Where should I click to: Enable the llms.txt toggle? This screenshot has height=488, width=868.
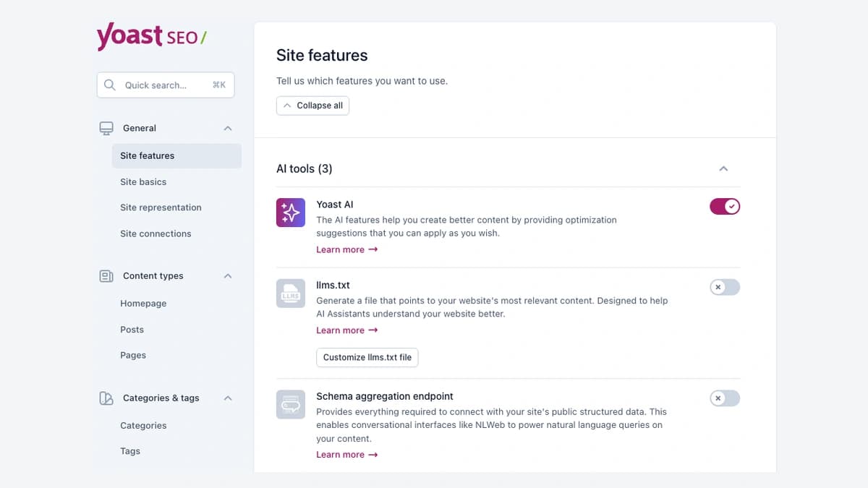coord(725,287)
